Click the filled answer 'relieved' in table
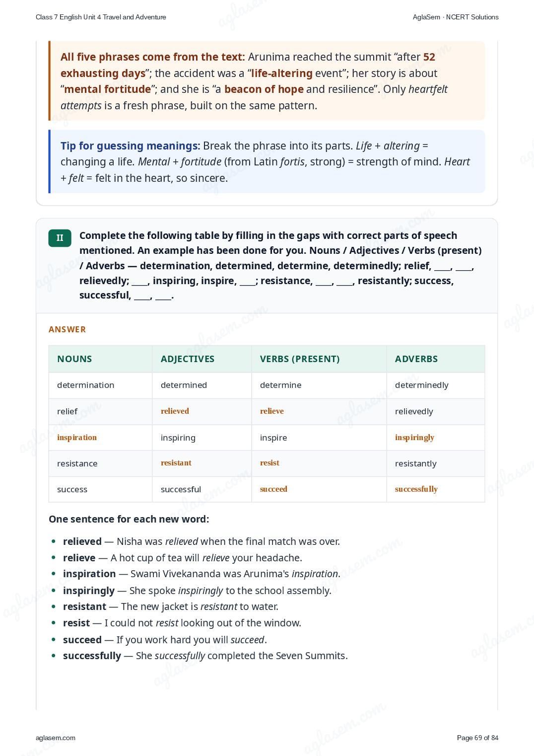Screen dimensions: 534x756 pyautogui.click(x=175, y=411)
